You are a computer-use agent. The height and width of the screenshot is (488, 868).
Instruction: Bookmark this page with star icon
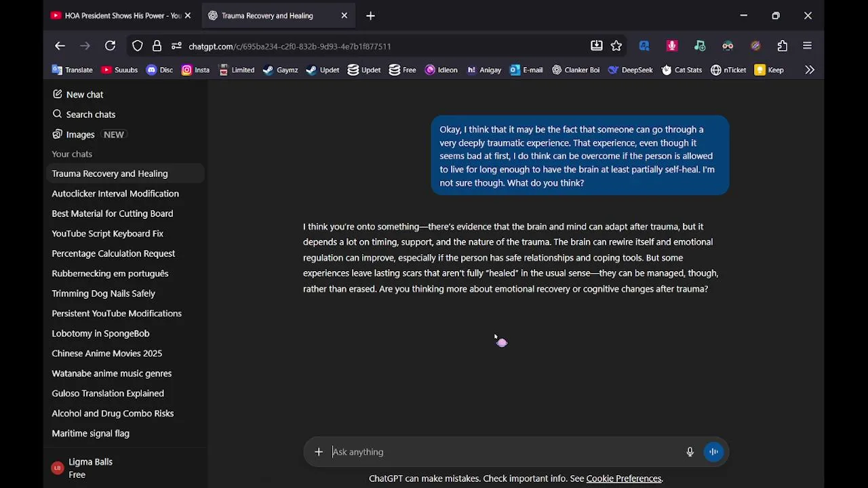(616, 46)
